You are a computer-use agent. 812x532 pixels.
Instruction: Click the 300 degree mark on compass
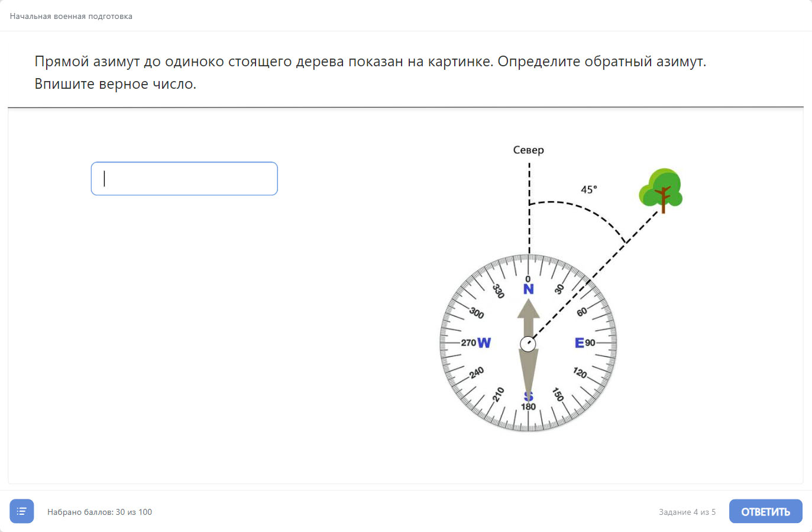[x=477, y=313]
